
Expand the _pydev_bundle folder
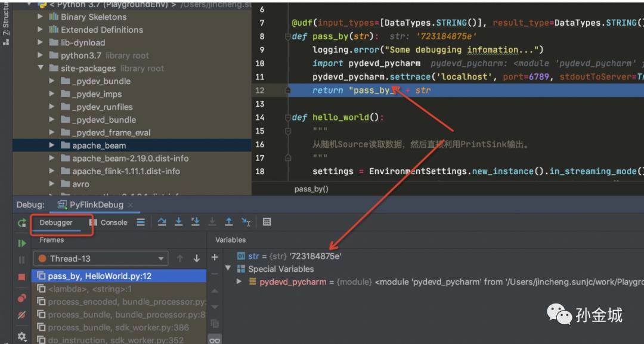coord(52,81)
